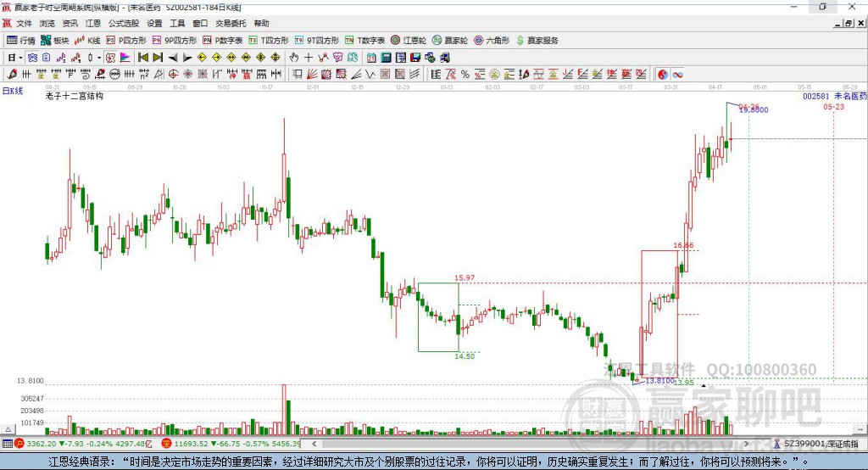868x470 pixels.
Task: Open the 赢家轮 wheel tool
Action: (449, 41)
